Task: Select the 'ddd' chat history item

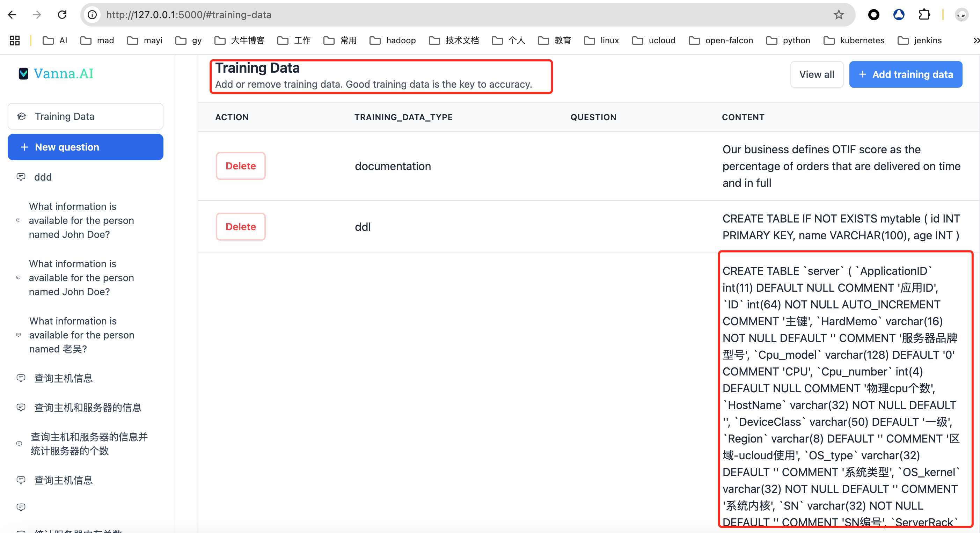Action: 43,177
